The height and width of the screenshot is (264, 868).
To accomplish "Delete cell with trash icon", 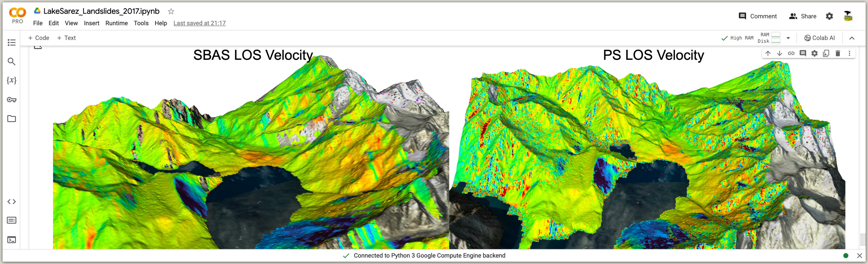I will coord(838,53).
